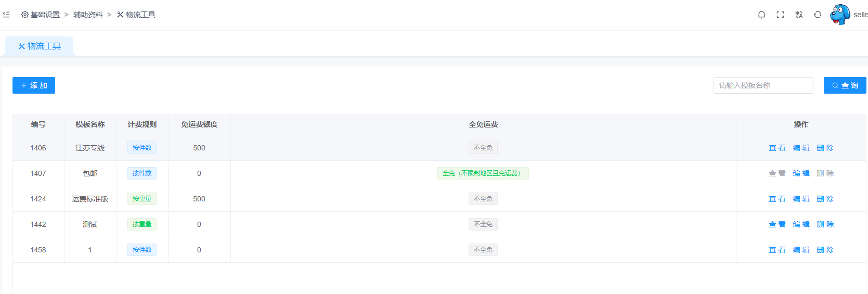Focus the template name search field
Viewport: 868px width, 294px height.
[x=763, y=85]
